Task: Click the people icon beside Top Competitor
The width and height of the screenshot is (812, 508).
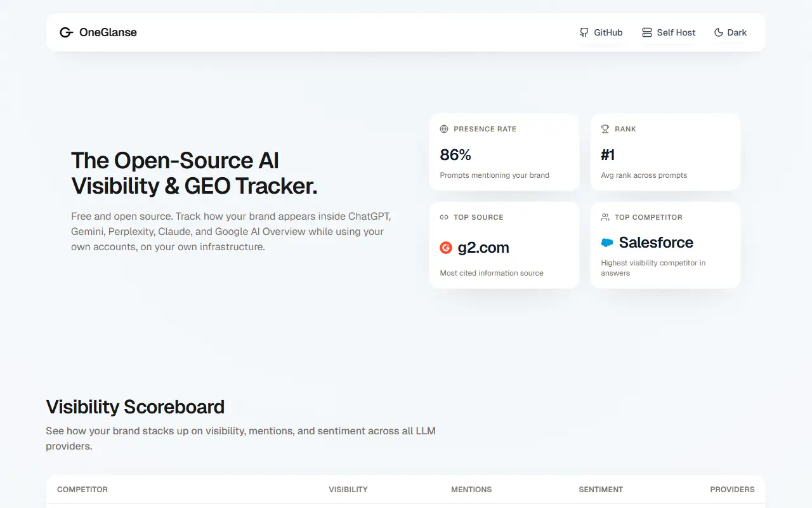Action: (x=605, y=217)
